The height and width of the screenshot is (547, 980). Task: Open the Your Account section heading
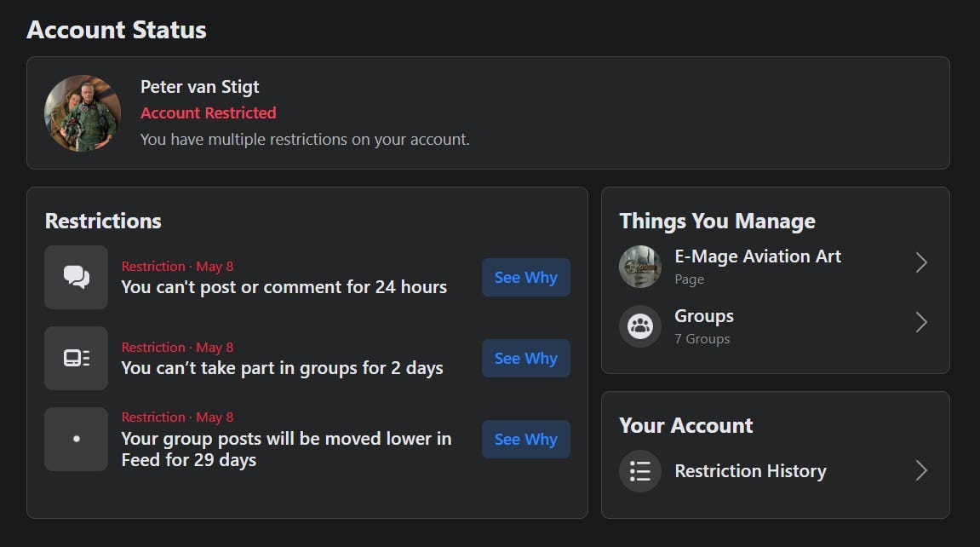click(685, 425)
